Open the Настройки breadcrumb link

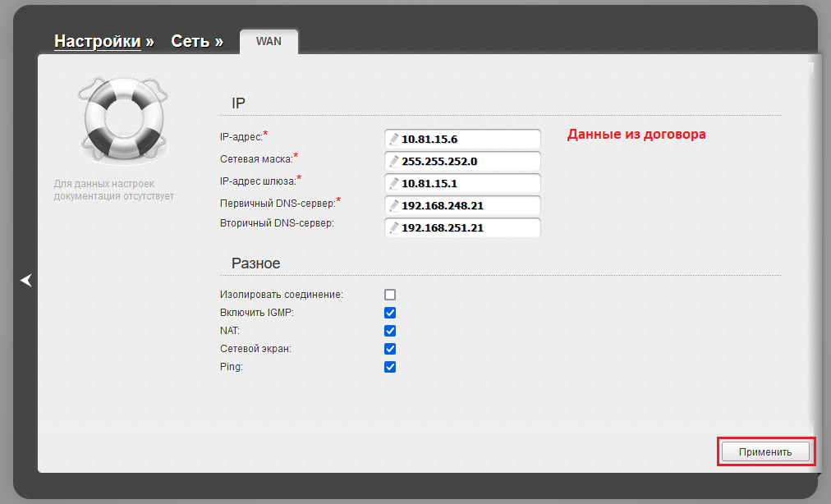(x=97, y=41)
